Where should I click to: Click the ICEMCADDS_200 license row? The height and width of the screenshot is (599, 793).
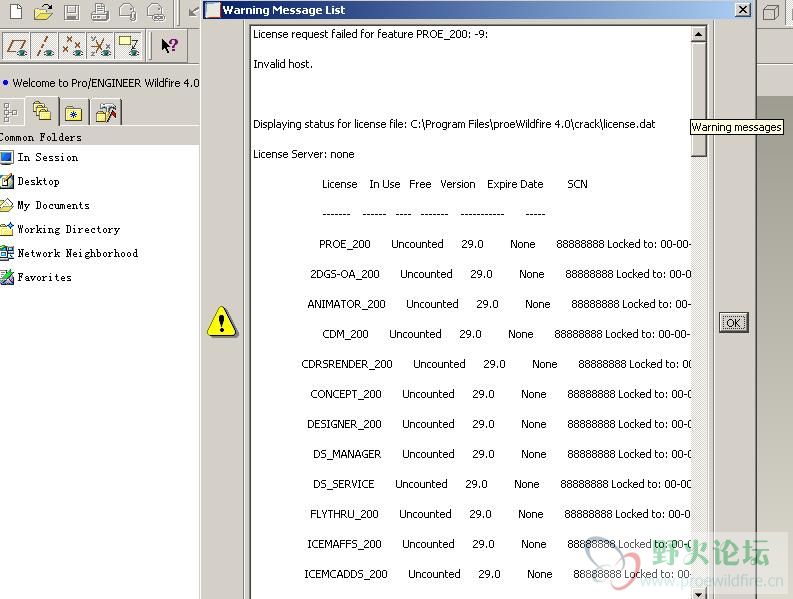click(x=497, y=574)
